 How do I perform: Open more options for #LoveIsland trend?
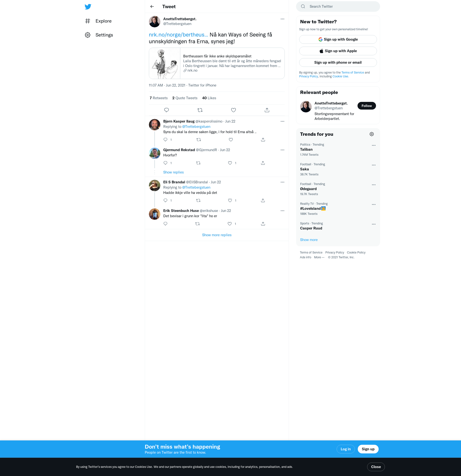click(374, 204)
